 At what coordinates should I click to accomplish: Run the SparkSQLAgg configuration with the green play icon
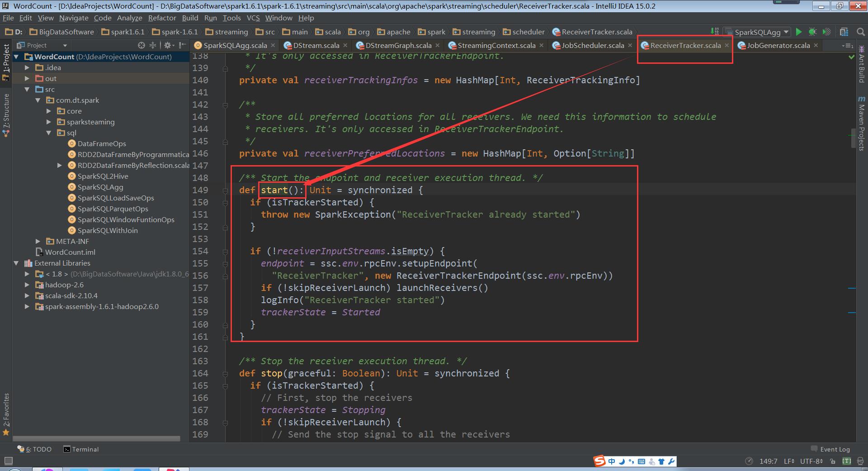pyautogui.click(x=799, y=32)
